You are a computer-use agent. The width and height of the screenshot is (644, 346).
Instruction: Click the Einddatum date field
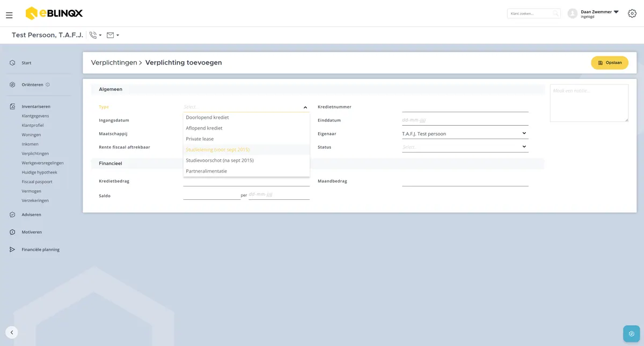coord(465,120)
